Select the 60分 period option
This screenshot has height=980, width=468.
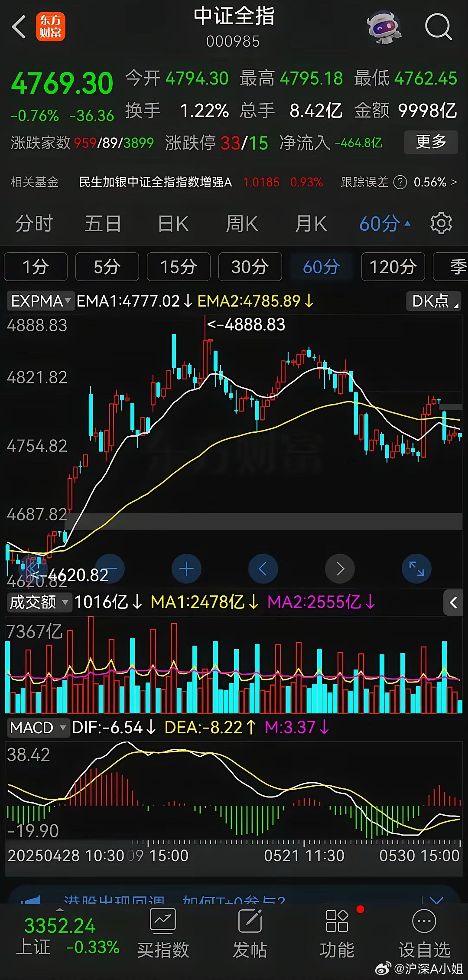(x=322, y=267)
